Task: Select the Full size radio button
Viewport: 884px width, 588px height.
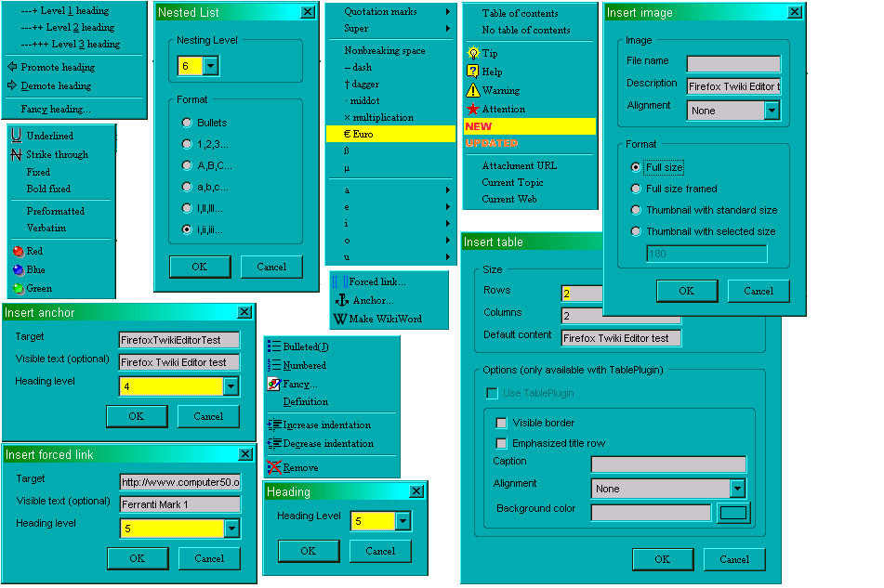Action: pyautogui.click(x=635, y=167)
